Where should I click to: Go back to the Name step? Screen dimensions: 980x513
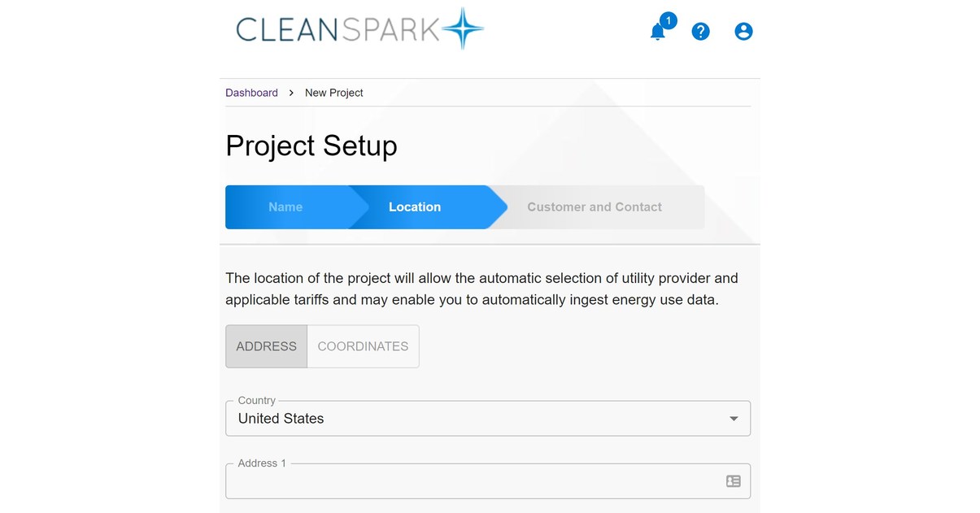point(285,207)
